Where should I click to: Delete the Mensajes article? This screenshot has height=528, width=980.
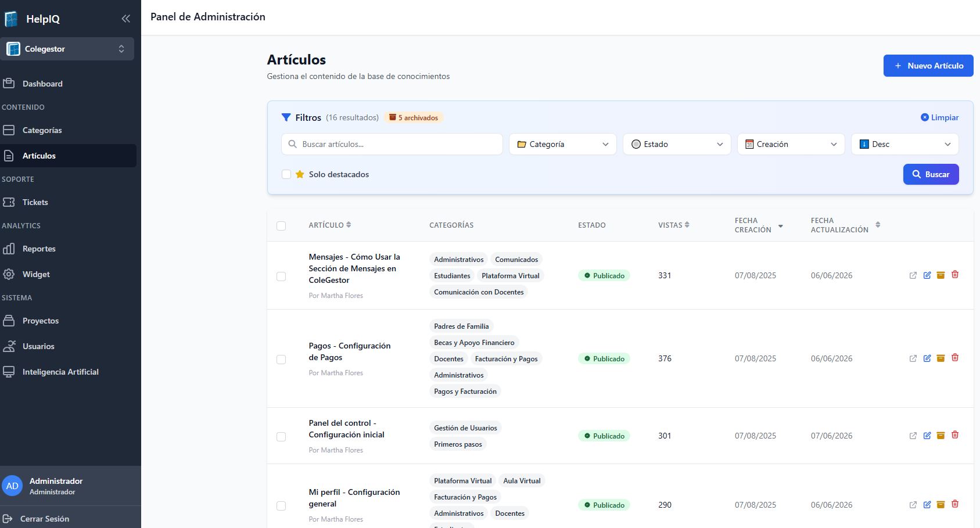(x=955, y=275)
